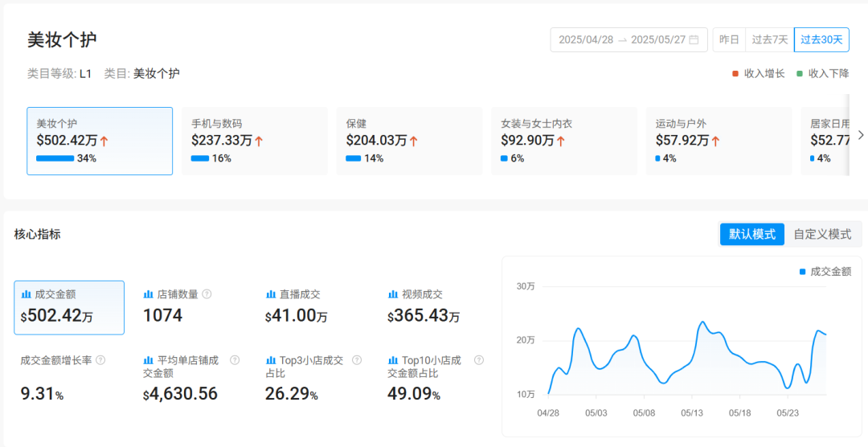Viewport: 868px width, 447px height.
Task: Select the 女装与女士内衣 category card
Action: (564, 141)
